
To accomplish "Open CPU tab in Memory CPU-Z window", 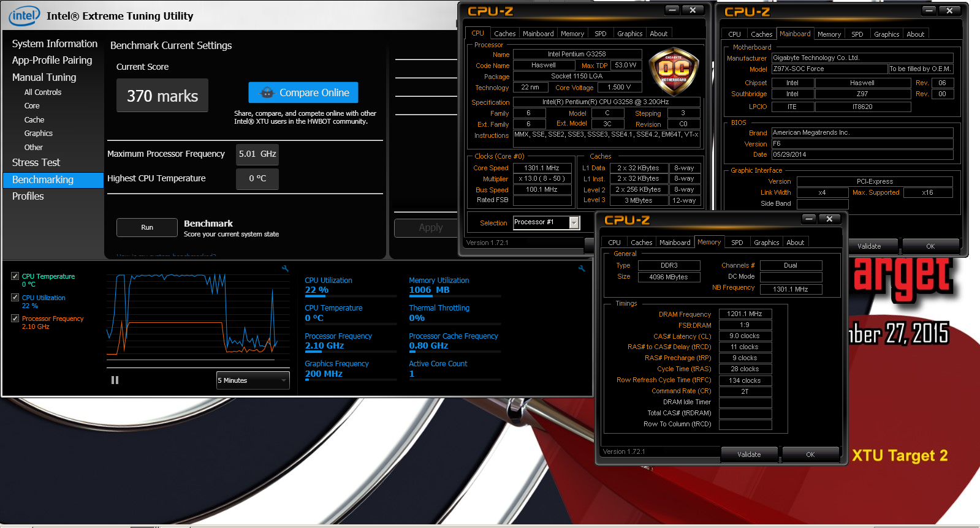I will [x=615, y=243].
